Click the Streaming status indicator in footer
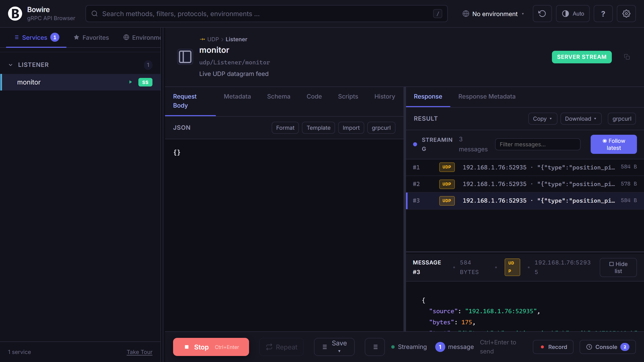The height and width of the screenshot is (362, 644). coord(409,347)
